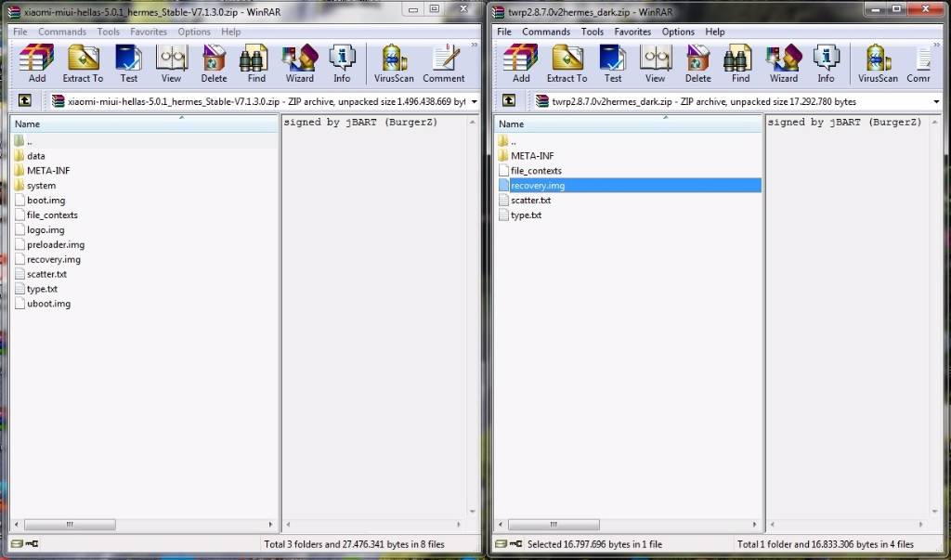Click Delete icon in twrp WinRAR window

click(697, 63)
